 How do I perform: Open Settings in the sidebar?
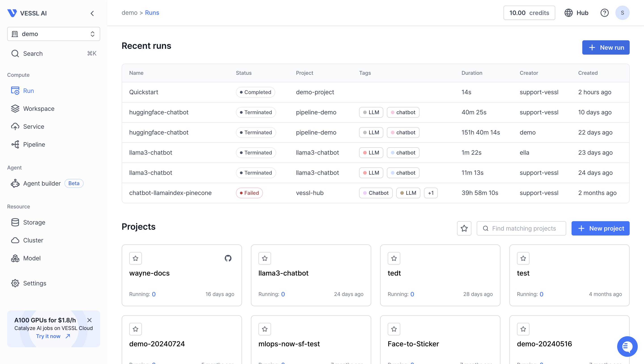pos(53,283)
